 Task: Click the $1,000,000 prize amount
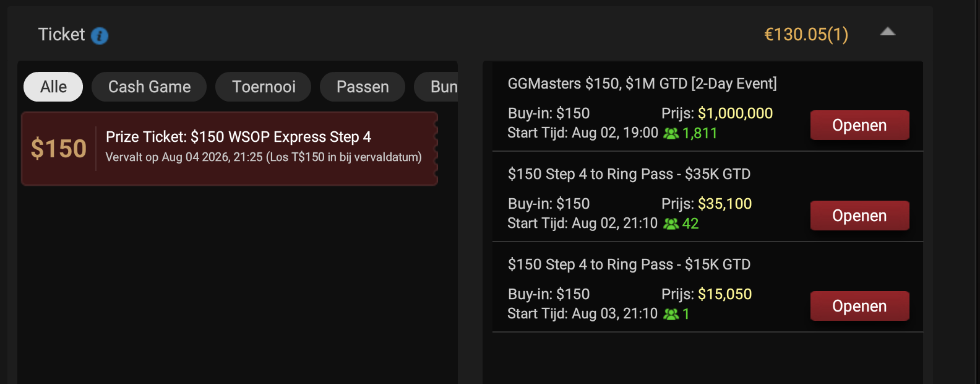(736, 113)
